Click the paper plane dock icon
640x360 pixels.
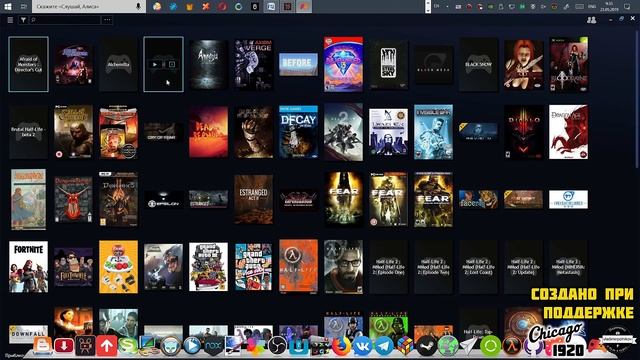(469, 346)
